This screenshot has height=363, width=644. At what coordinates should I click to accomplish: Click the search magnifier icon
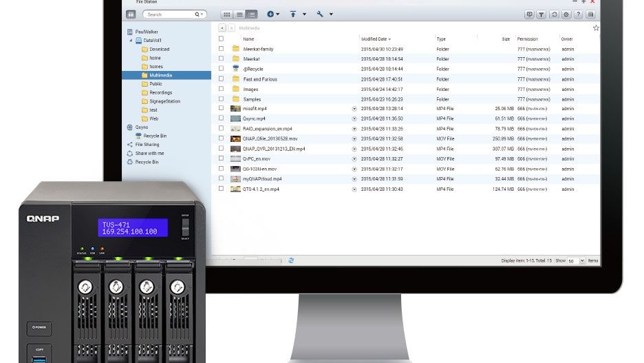tap(197, 14)
